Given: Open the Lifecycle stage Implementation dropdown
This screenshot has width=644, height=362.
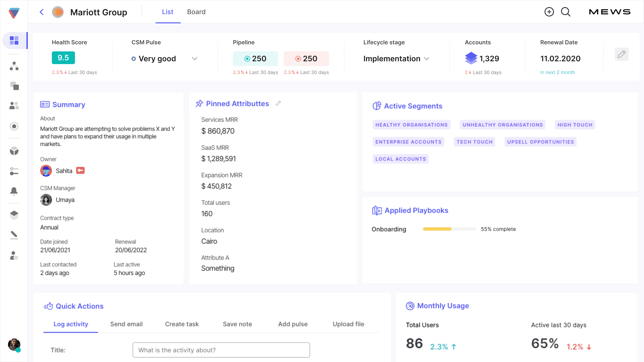Looking at the screenshot, I should coord(427,58).
